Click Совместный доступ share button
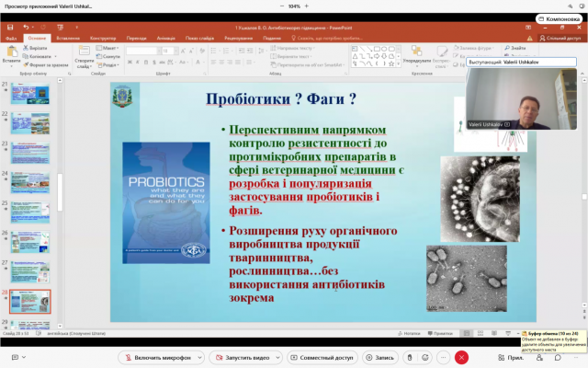This screenshot has height=368, width=588. pyautogui.click(x=322, y=358)
